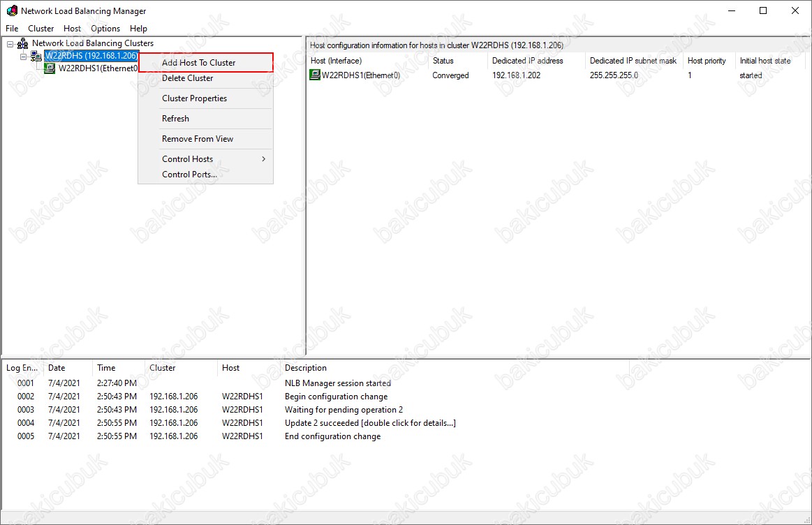The width and height of the screenshot is (812, 525).
Task: Click the W22RDHS1 host icon in host list
Action: tap(315, 75)
